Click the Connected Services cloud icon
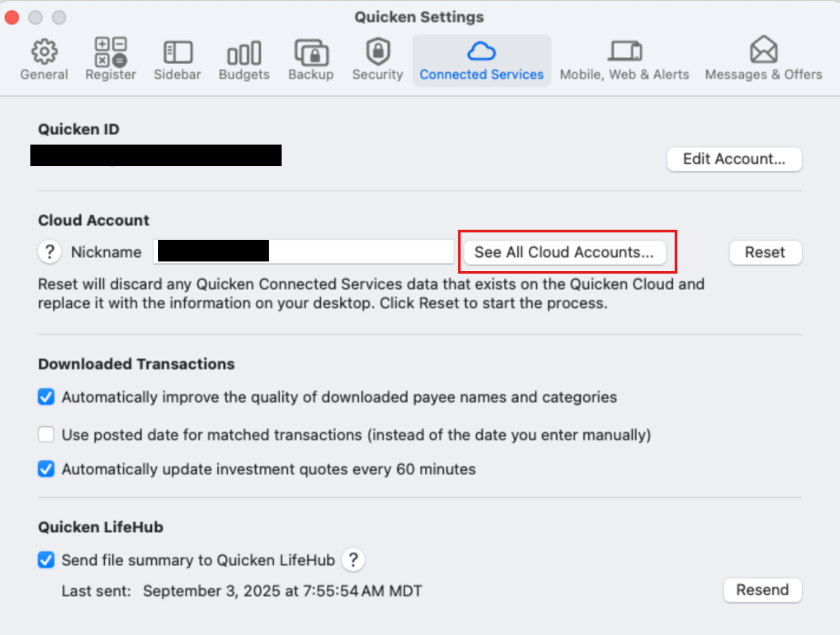 pos(481,51)
